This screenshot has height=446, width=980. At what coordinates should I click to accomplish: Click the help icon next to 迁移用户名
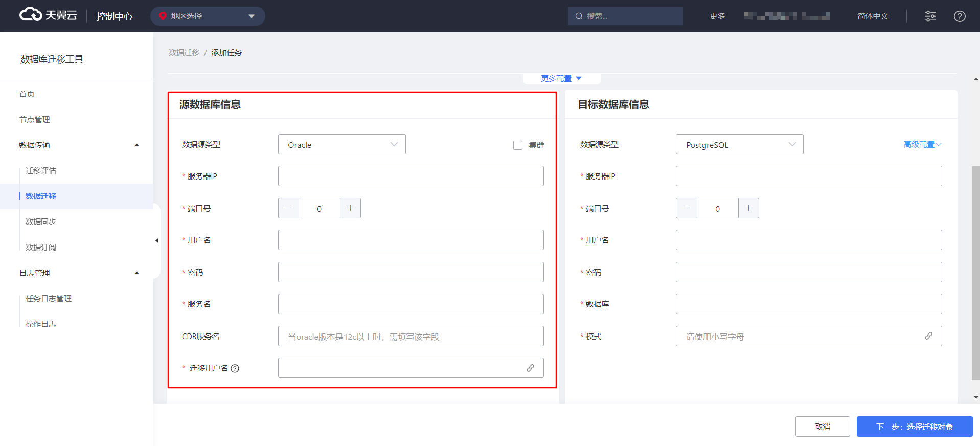pyautogui.click(x=235, y=368)
